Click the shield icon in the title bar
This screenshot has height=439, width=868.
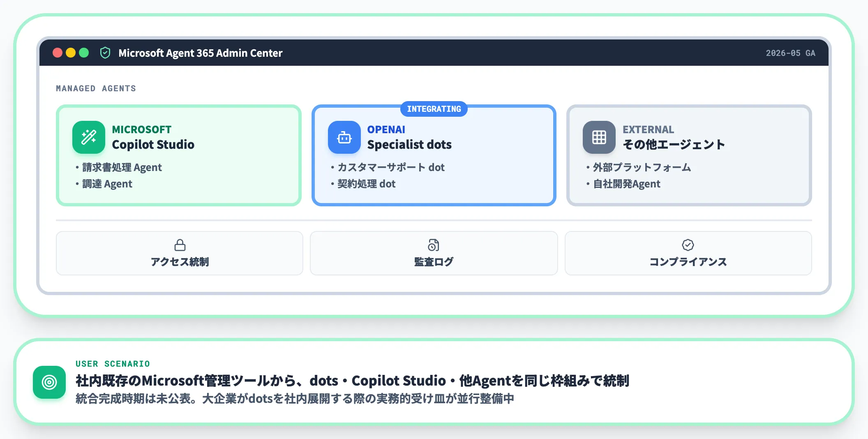click(105, 53)
